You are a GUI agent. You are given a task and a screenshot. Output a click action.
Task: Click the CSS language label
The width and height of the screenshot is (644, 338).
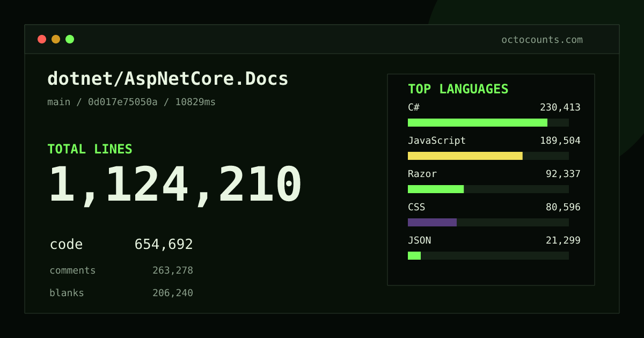(x=416, y=207)
